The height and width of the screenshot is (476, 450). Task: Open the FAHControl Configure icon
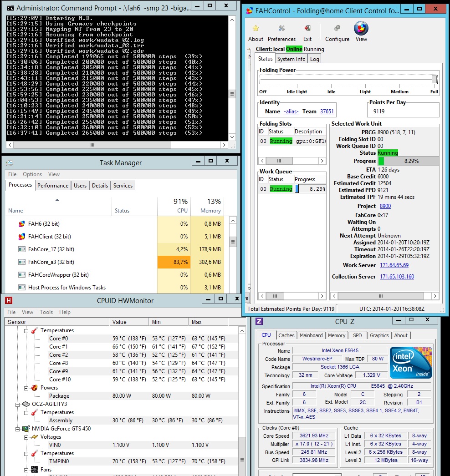coord(337,28)
